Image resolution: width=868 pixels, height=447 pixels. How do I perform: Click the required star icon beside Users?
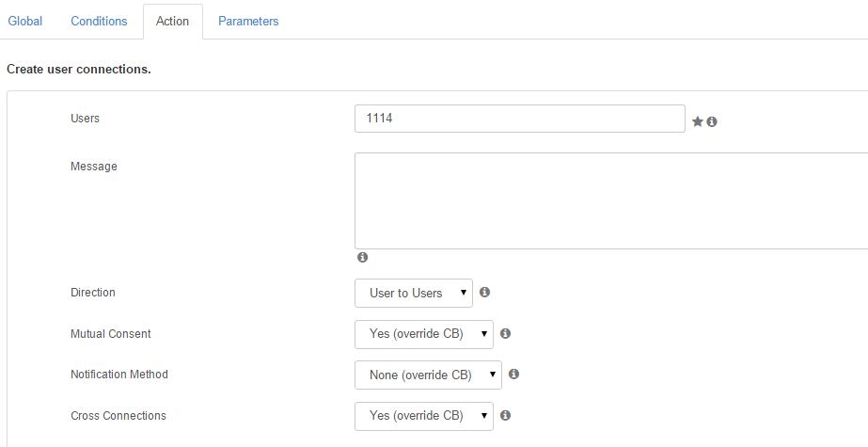698,121
